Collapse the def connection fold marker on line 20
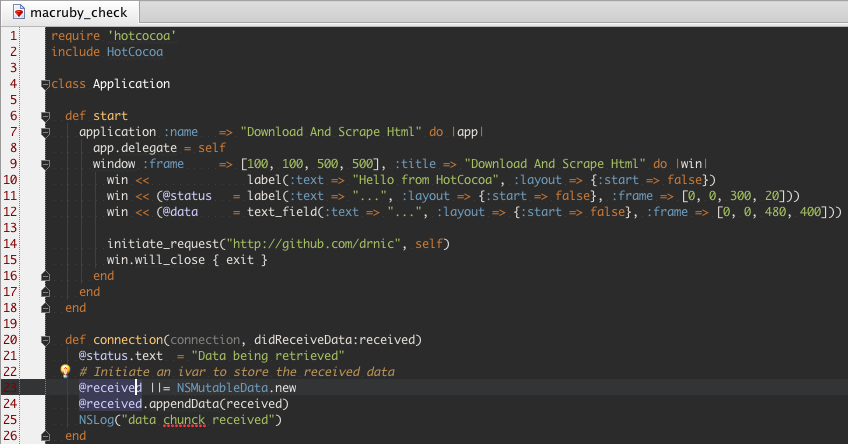This screenshot has width=848, height=444. coord(45,340)
